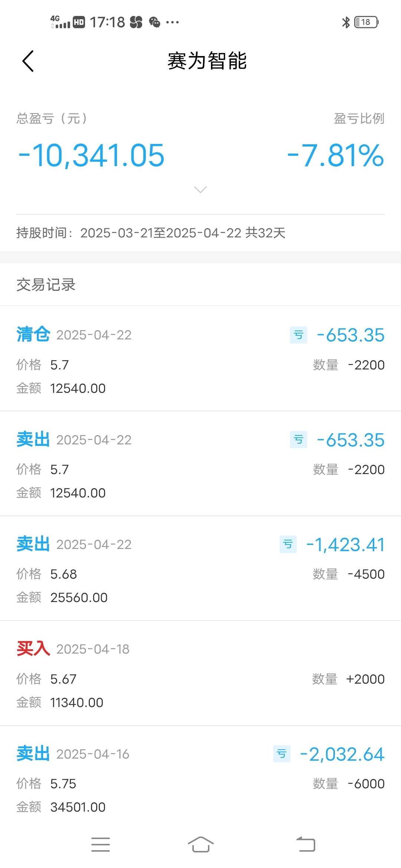Tap the WeChat notification icon
401x868 pixels.
[154, 22]
